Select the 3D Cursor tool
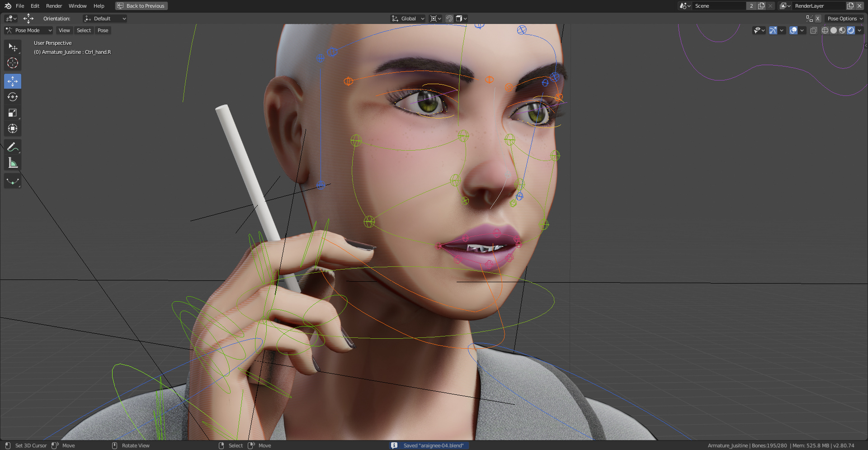This screenshot has height=450, width=868. coord(13,63)
